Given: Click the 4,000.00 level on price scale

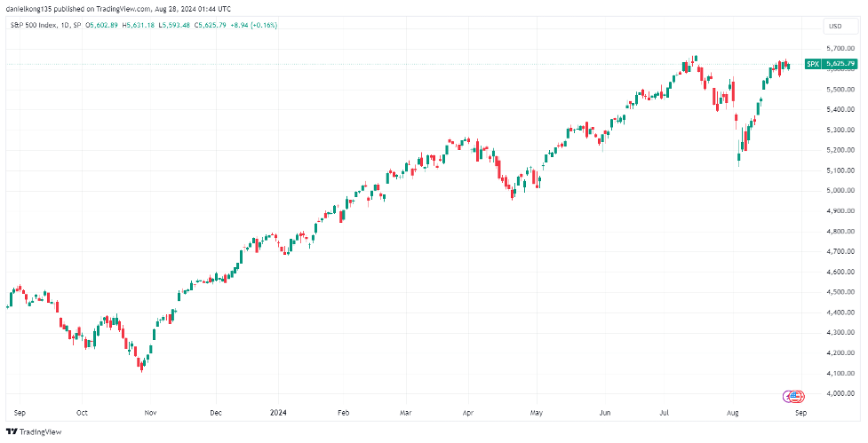Looking at the screenshot, I should [840, 393].
